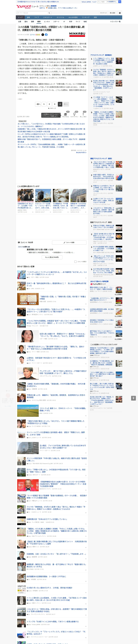This screenshot has height=644, width=138.
Task: Open recommended thumbnail なぜ備蓄米は牛や豚
Action: (61, 195)
